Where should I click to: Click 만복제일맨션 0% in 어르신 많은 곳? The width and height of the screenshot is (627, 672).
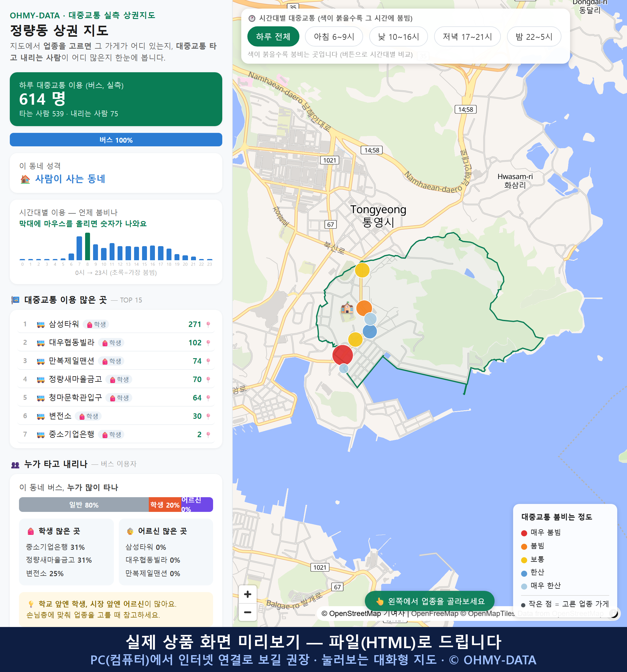coord(153,573)
